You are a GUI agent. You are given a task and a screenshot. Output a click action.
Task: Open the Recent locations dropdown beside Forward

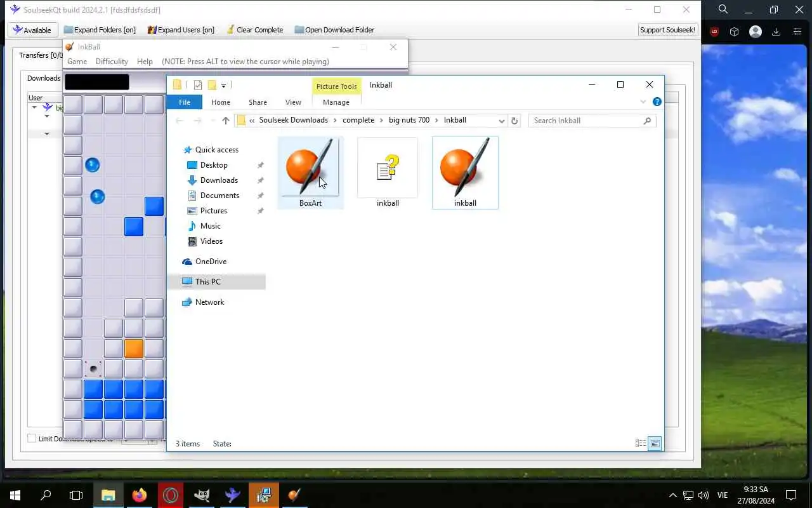[212, 121]
